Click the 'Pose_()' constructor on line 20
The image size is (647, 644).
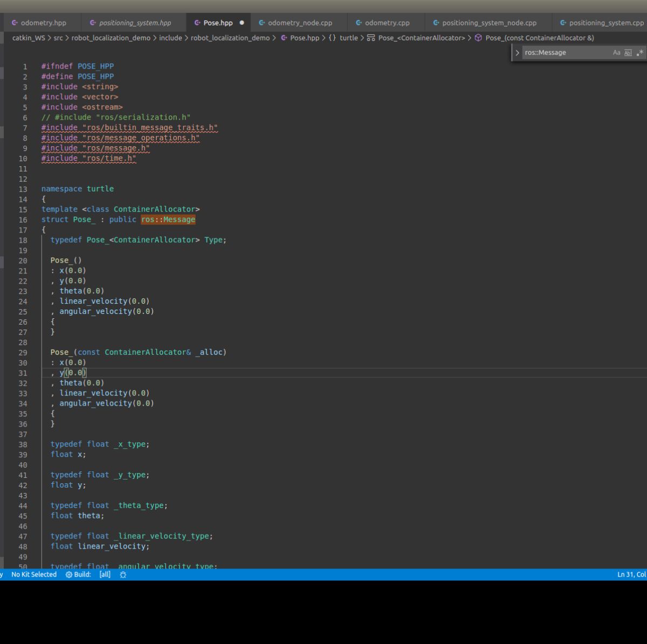point(66,261)
